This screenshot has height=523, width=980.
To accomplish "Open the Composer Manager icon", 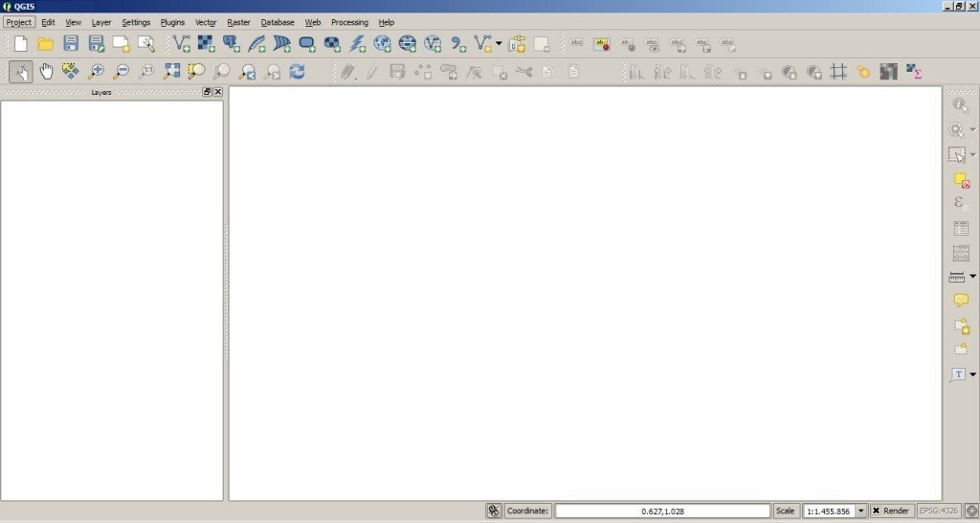I will coord(146,44).
